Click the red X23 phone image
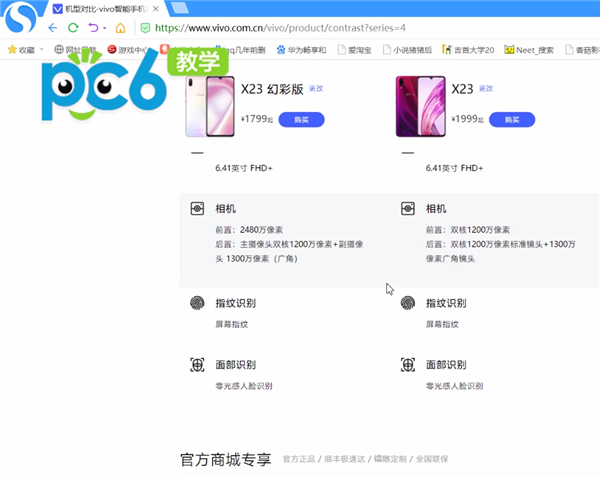 coord(421,106)
